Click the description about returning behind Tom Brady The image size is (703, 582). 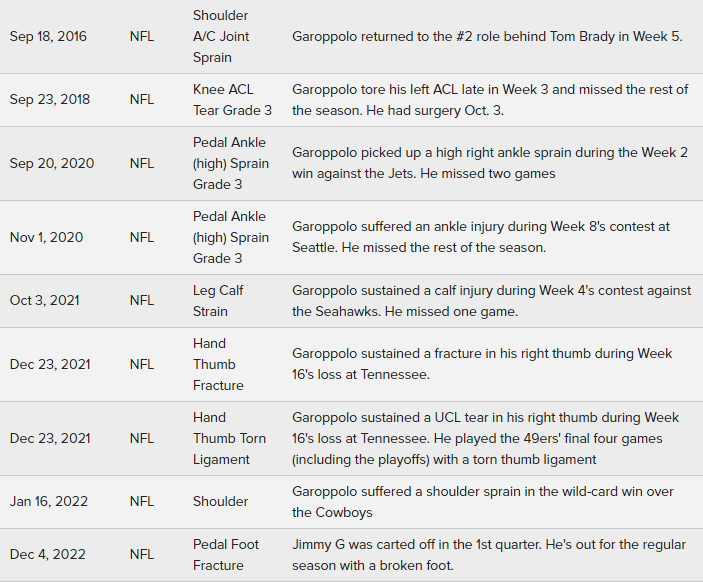click(487, 37)
